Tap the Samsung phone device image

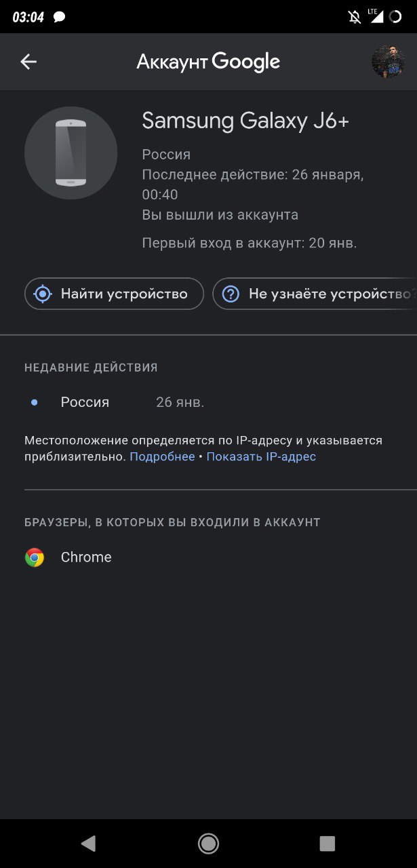[x=71, y=153]
